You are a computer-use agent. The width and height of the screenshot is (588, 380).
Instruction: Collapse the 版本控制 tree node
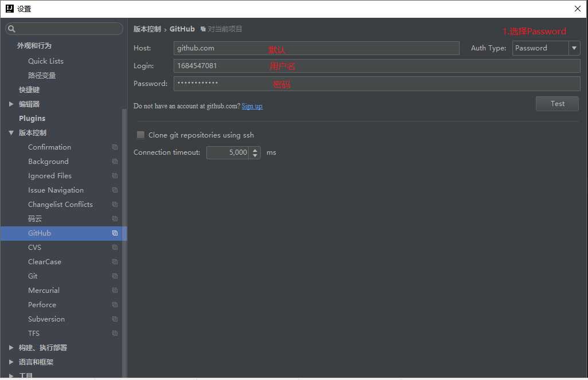[x=11, y=133]
